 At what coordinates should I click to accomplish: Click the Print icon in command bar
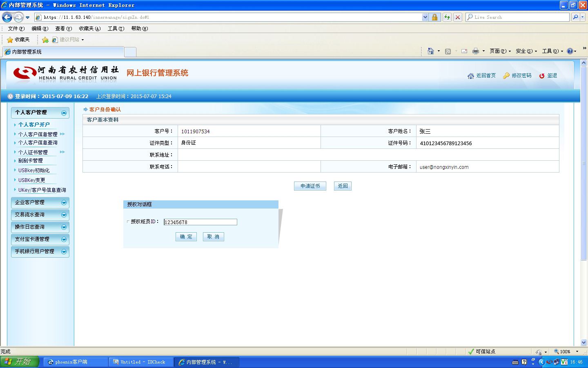tap(475, 51)
